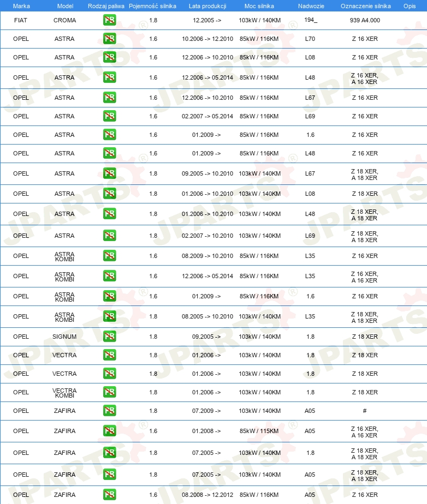The height and width of the screenshot is (504, 427).
Task: Click date range 02.2007 -> 10.2010
Action: pos(207,236)
